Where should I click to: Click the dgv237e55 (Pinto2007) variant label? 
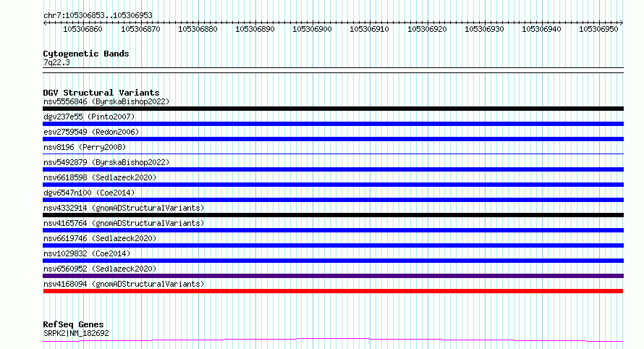[x=89, y=117]
